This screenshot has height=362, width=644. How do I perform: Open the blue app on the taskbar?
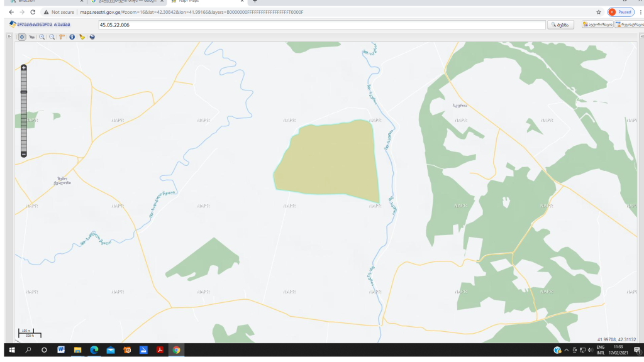coord(143,350)
